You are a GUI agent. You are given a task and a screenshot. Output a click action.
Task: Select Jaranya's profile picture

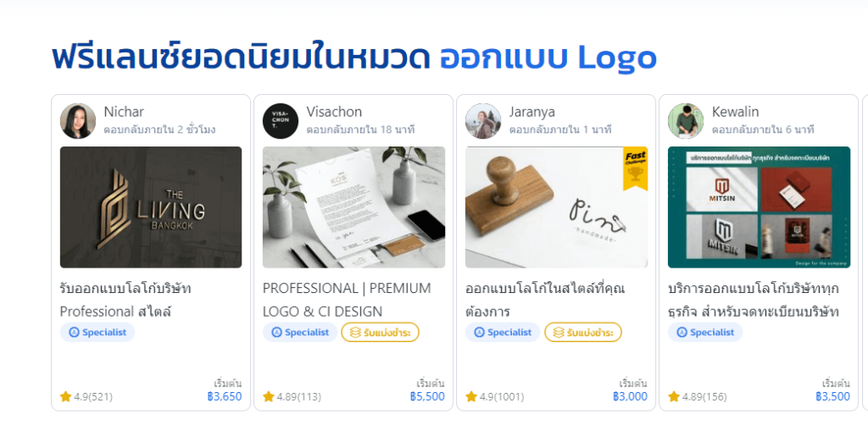tap(483, 120)
